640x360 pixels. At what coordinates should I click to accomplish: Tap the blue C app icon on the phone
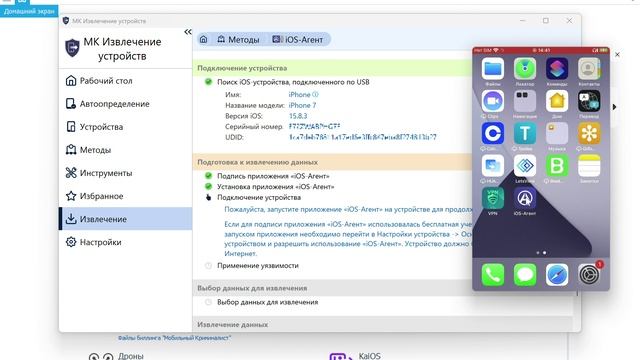(x=493, y=133)
